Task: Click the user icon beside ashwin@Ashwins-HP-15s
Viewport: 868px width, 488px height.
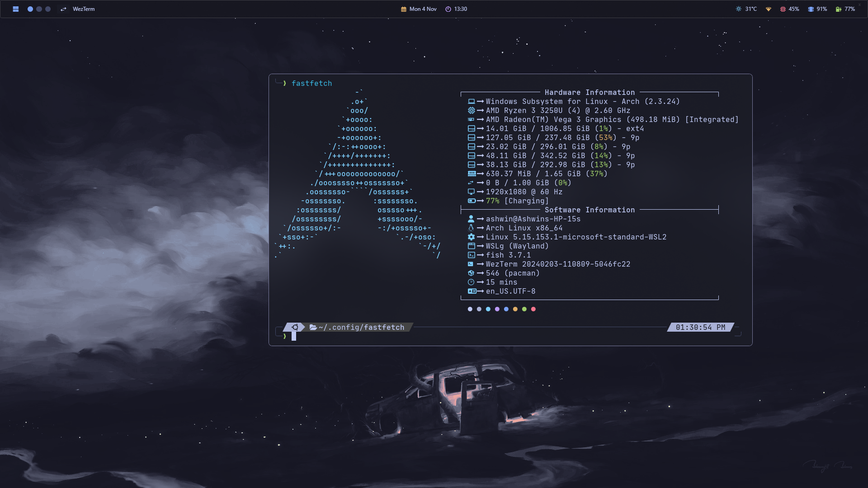Action: pos(471,219)
